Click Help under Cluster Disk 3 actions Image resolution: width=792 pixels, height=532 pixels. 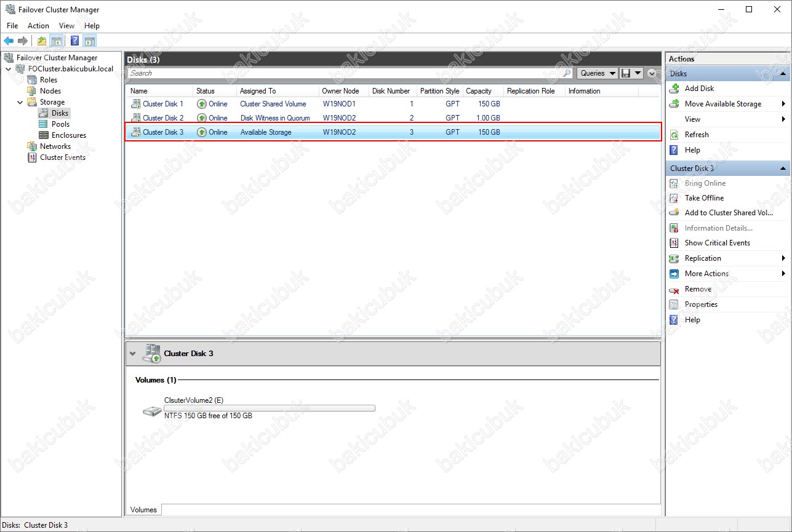click(x=692, y=320)
